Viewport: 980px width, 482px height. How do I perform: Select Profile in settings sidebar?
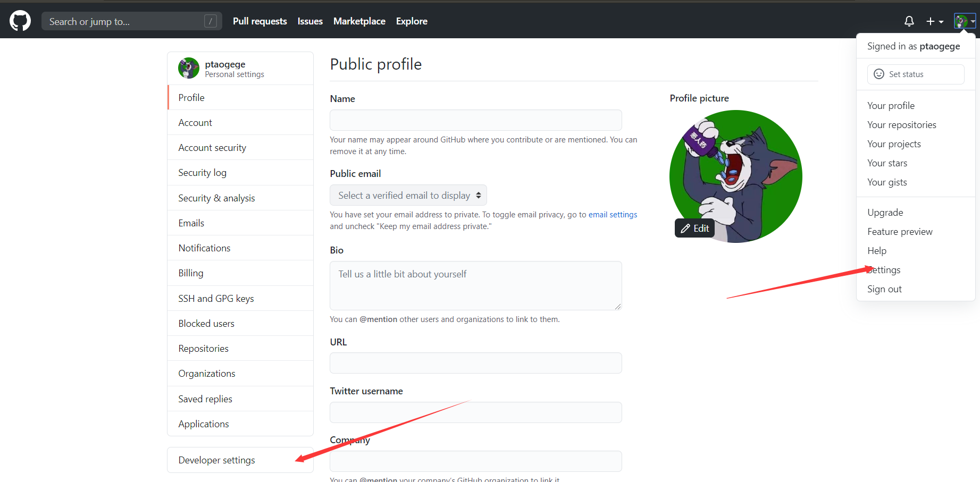click(x=240, y=97)
